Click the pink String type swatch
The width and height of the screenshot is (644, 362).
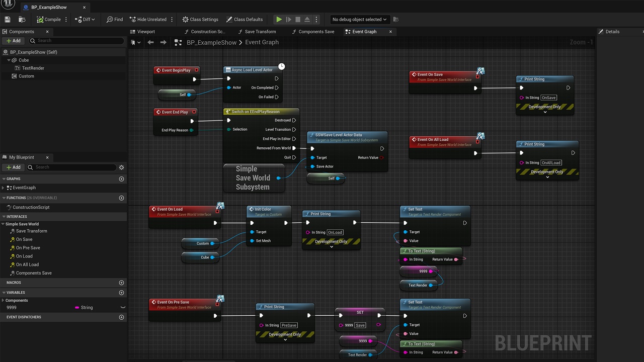77,307
